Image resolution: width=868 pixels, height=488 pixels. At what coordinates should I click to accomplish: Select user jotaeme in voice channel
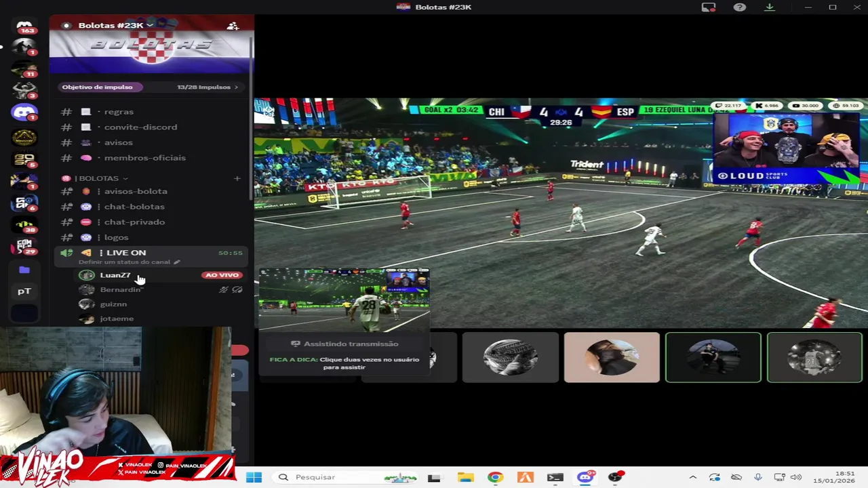pyautogui.click(x=117, y=319)
